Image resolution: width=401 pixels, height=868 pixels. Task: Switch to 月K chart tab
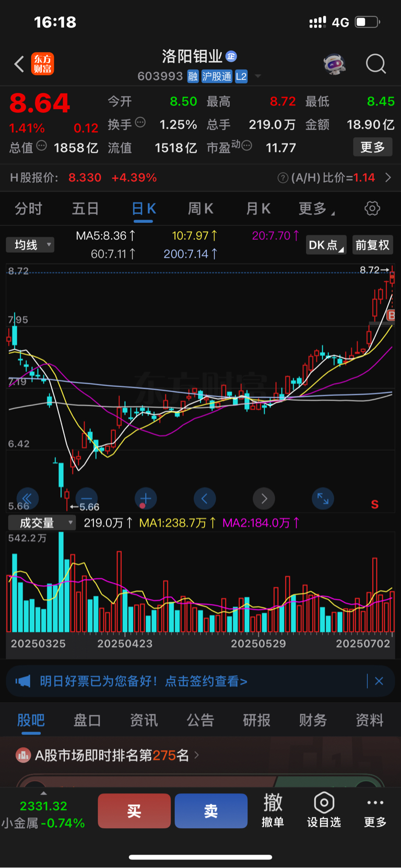click(258, 209)
